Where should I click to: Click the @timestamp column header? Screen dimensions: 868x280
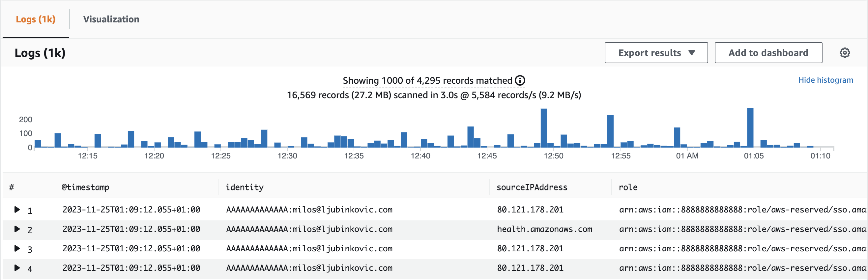click(x=85, y=187)
